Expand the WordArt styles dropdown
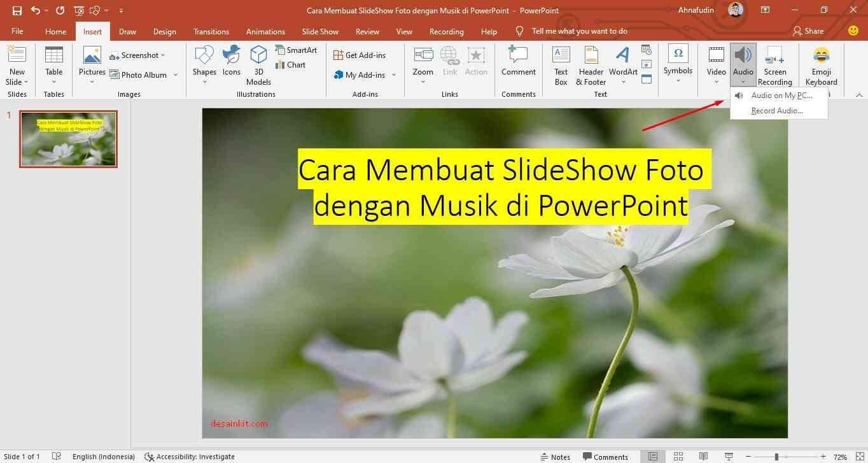 [623, 82]
